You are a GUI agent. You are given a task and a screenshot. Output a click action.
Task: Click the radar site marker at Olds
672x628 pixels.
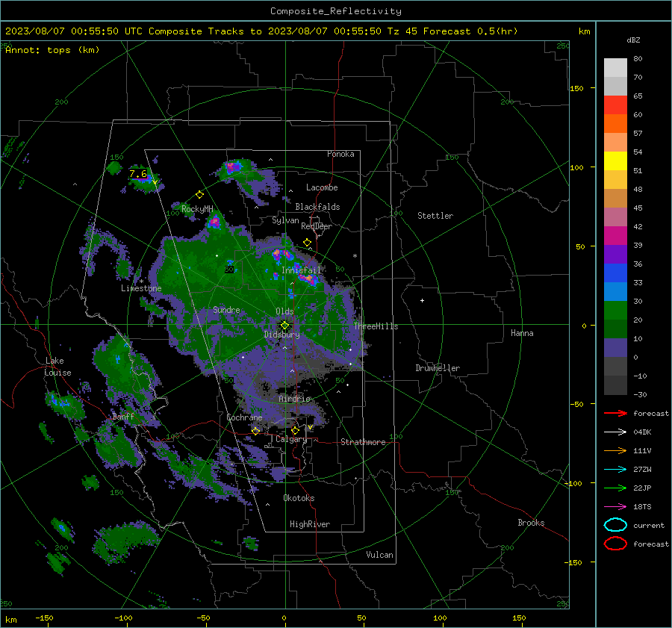point(284,325)
